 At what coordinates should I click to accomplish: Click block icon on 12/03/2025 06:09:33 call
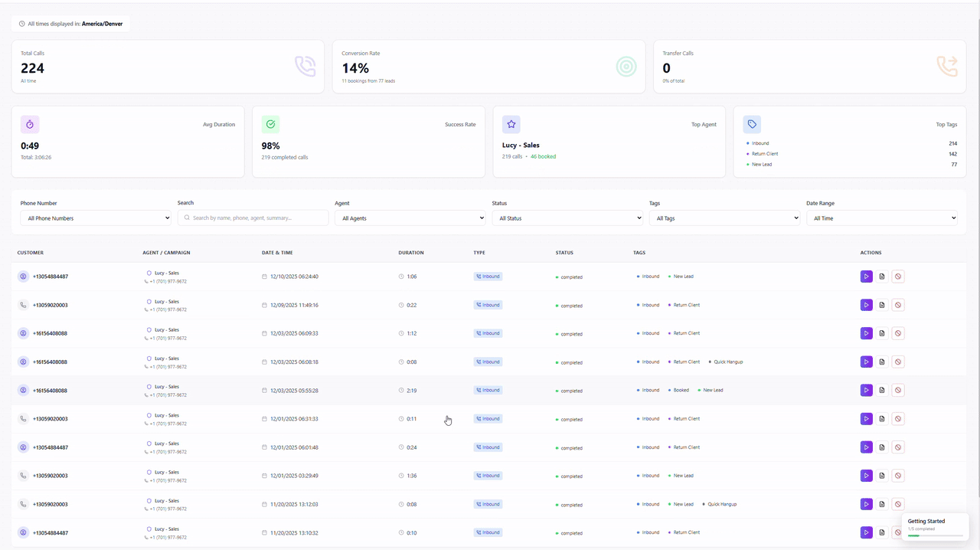coord(898,333)
